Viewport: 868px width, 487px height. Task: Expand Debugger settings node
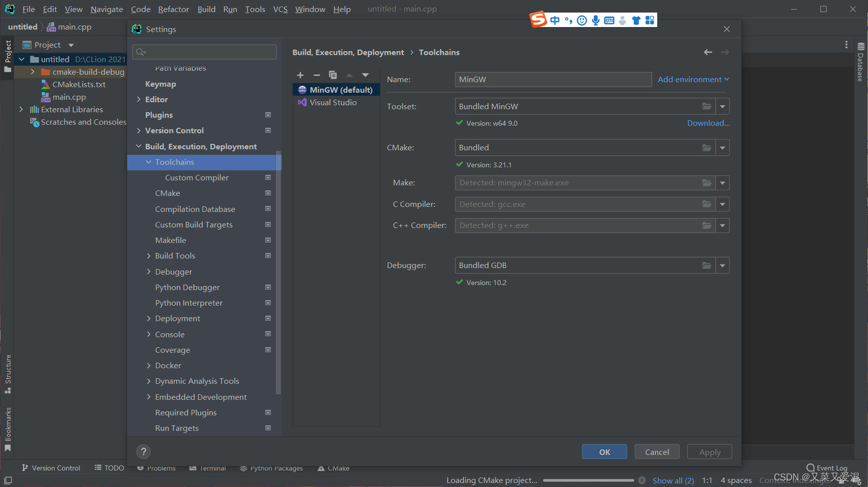click(149, 272)
